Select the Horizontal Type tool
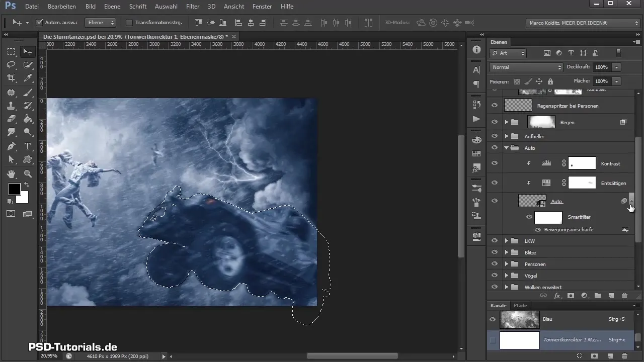Image resolution: width=644 pixels, height=362 pixels. (x=28, y=146)
